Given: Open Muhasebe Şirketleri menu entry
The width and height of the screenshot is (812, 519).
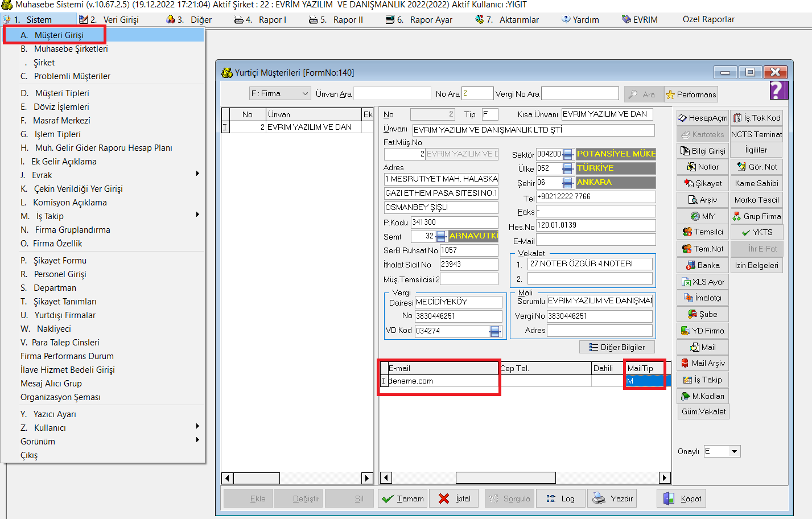Looking at the screenshot, I should point(104,49).
